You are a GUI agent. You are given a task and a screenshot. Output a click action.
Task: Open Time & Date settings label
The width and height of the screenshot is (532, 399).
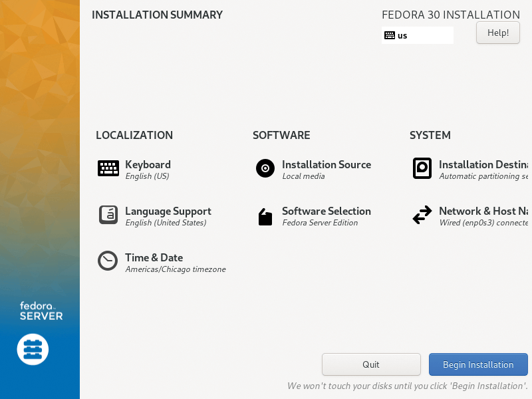click(154, 257)
